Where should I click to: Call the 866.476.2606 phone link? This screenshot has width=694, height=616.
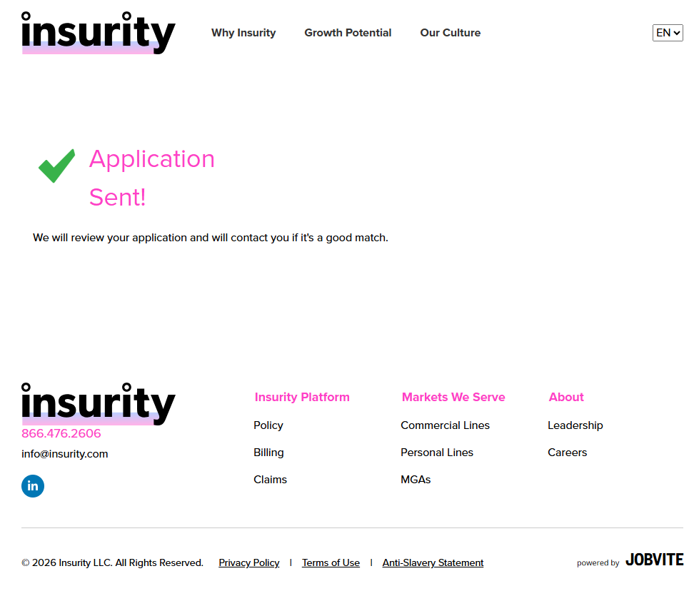coord(61,434)
